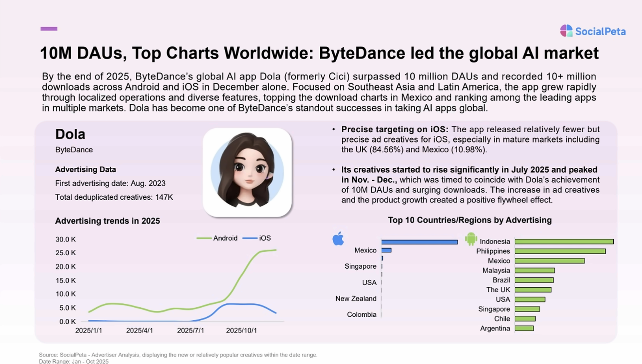Click the purple accent bar above title
Viewport: 642px width, 364px height.
click(49, 29)
